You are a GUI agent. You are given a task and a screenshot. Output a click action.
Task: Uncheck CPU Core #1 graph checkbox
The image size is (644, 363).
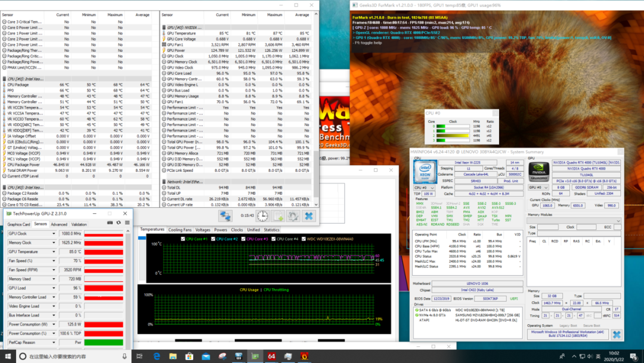point(183,239)
